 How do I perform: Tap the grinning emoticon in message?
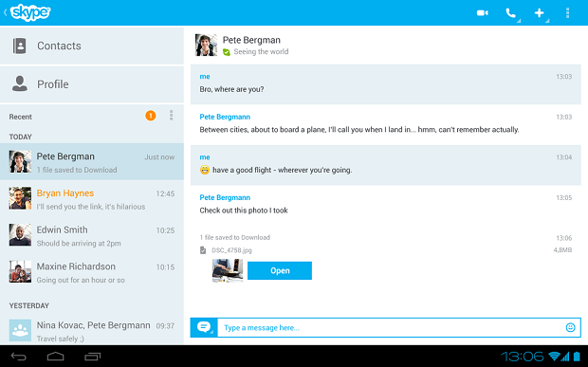pyautogui.click(x=205, y=170)
